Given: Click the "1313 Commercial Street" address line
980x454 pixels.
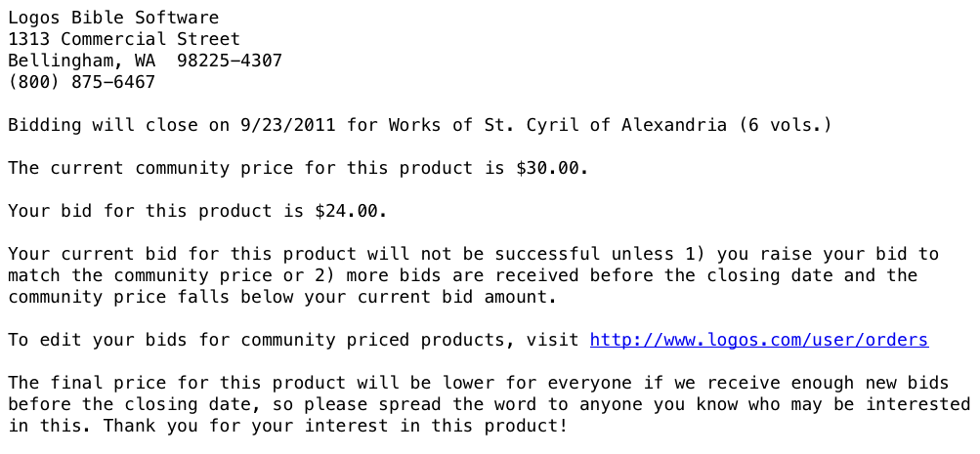Looking at the screenshot, I should tap(124, 39).
